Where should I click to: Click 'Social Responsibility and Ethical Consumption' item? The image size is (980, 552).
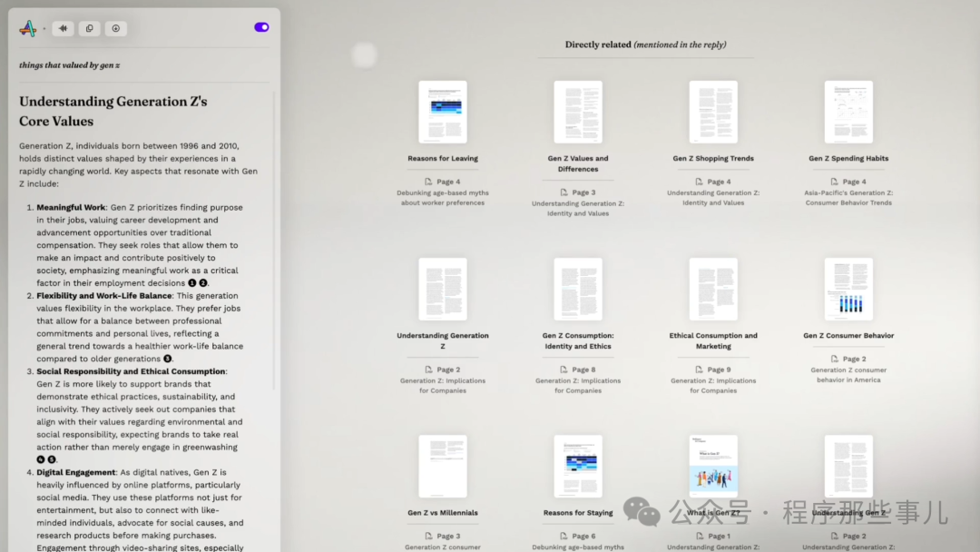click(x=131, y=371)
